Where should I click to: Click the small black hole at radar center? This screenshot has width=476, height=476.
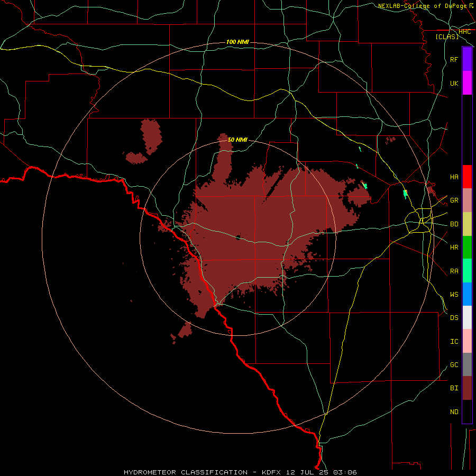pos(238,237)
